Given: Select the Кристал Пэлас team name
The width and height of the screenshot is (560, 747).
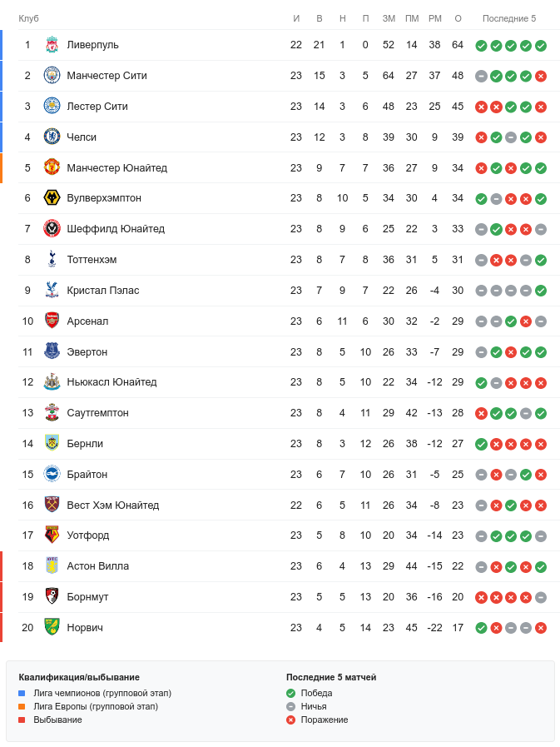Looking at the screenshot, I should click(x=103, y=291).
